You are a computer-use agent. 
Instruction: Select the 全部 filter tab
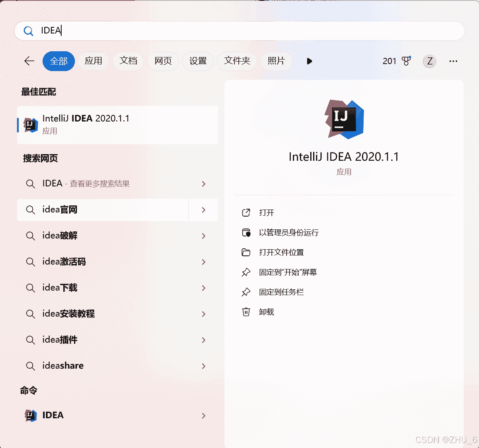59,61
